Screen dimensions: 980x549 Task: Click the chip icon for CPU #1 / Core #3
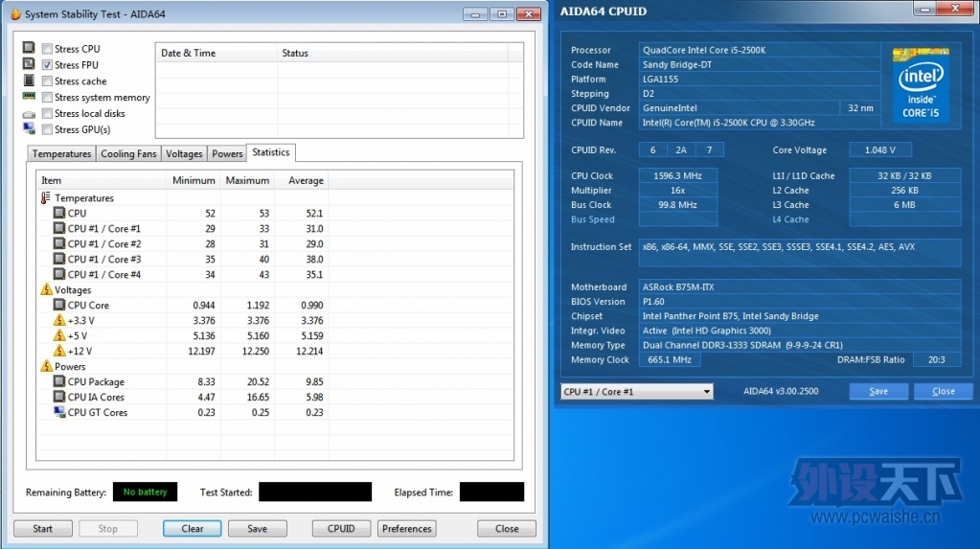click(59, 259)
